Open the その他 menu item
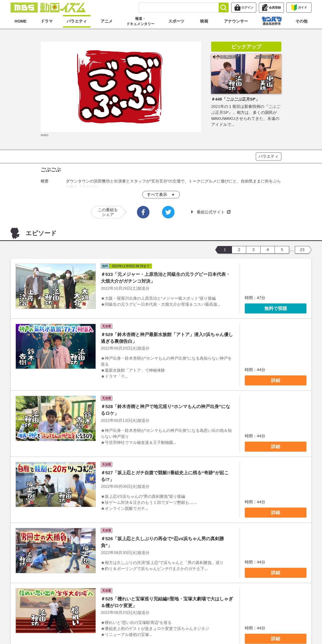The image size is (322, 644). pyautogui.click(x=301, y=21)
